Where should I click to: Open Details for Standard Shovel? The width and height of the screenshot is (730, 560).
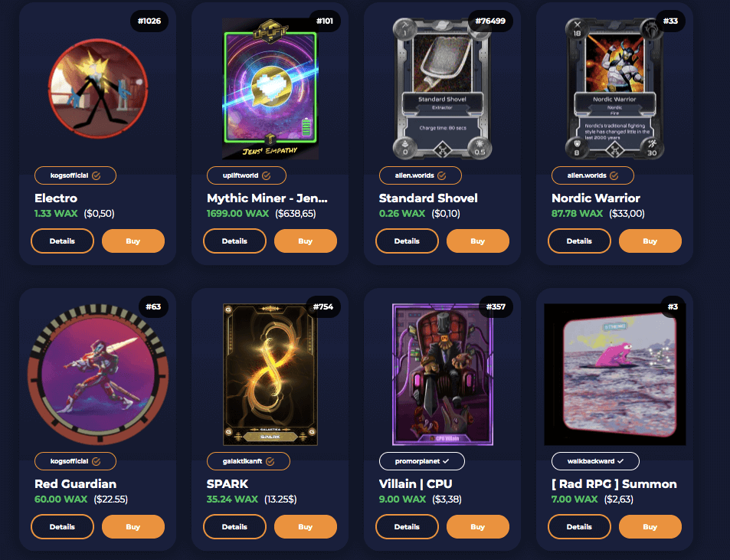[407, 241]
